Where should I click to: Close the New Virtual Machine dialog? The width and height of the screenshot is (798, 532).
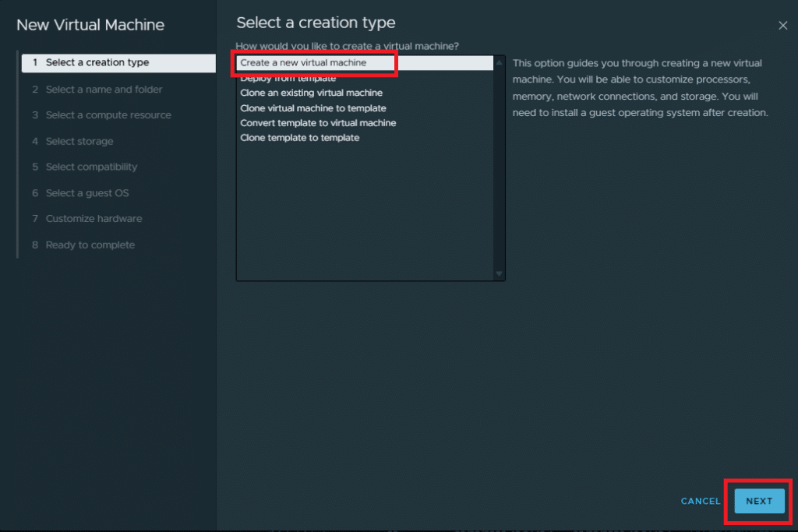coord(782,26)
